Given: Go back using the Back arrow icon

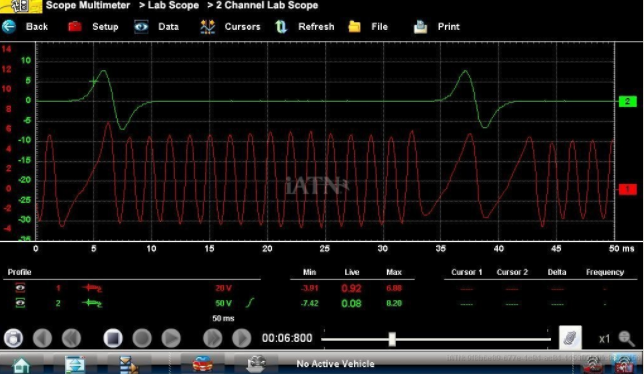Looking at the screenshot, I should [x=9, y=27].
